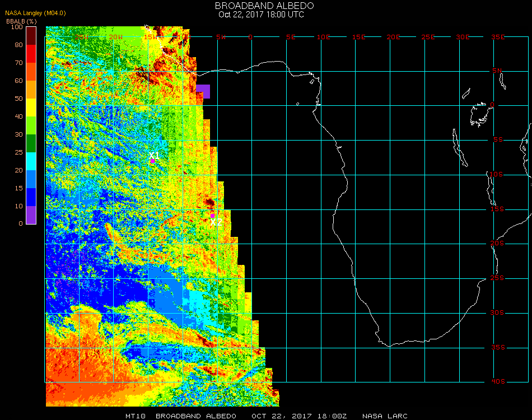Click the dark maroon 80–100 legend band

(x=31, y=36)
